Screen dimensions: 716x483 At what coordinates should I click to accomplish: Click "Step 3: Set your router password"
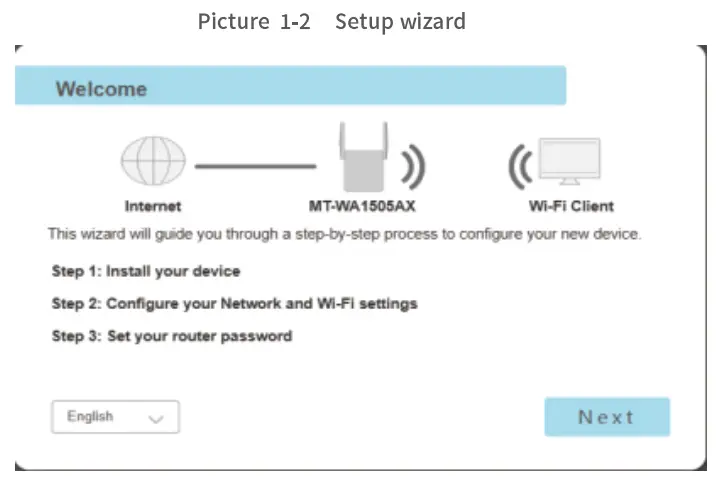[172, 336]
